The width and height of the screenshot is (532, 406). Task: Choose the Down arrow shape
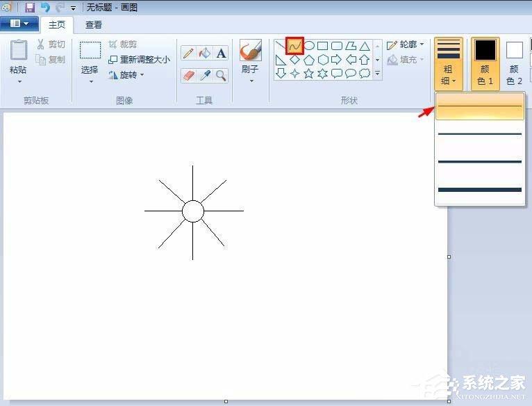pos(281,73)
